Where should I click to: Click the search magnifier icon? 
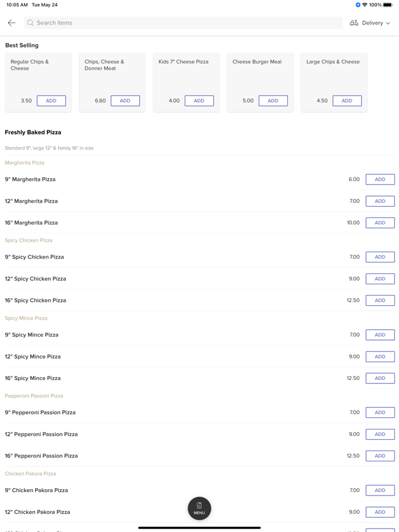[31, 23]
